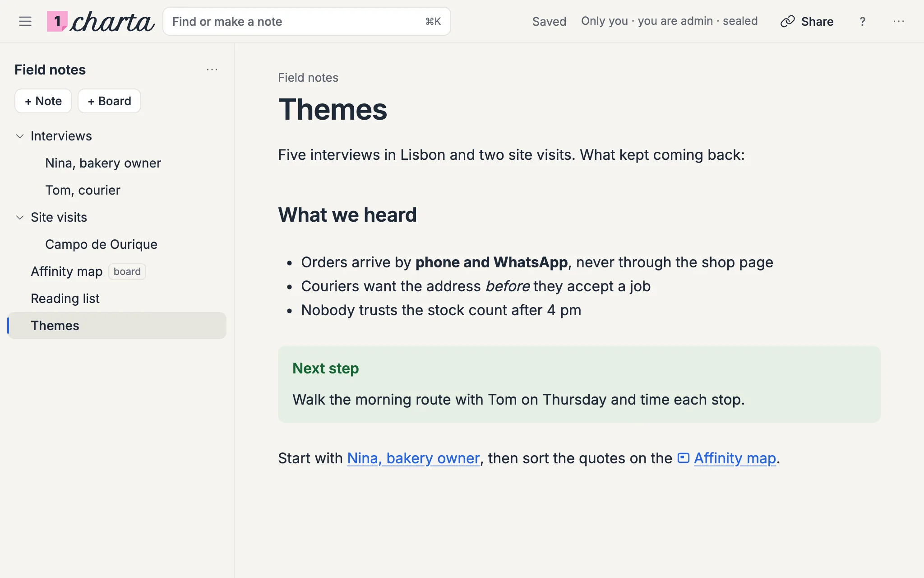
Task: Open the top-right more options ellipsis
Action: pyautogui.click(x=898, y=21)
